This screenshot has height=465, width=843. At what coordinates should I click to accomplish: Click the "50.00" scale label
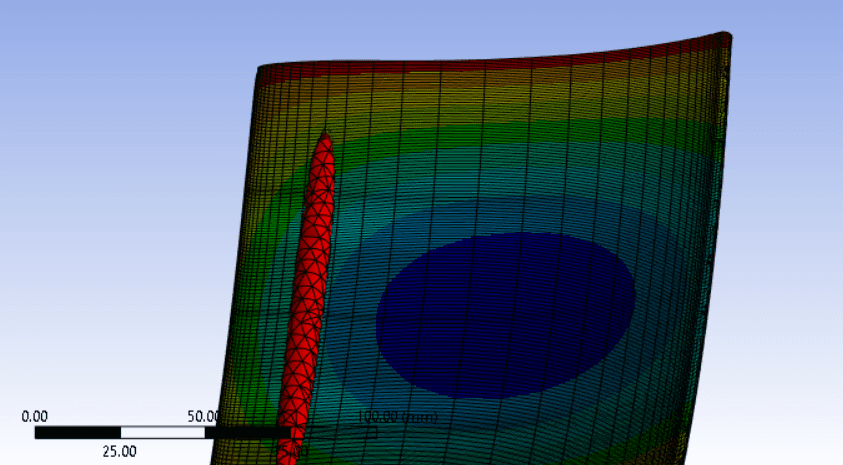point(204,416)
